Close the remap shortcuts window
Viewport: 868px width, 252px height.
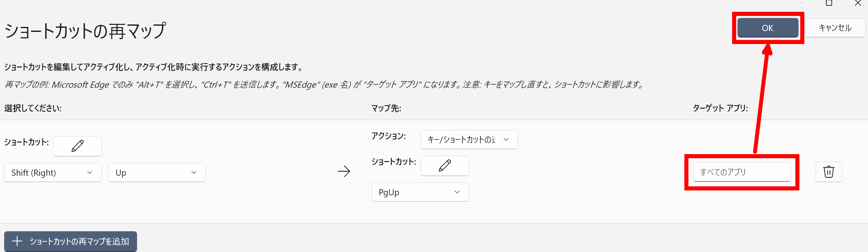(858, 3)
